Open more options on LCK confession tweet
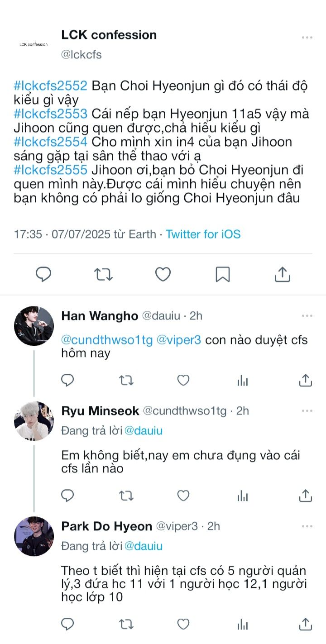This screenshot has height=644, width=326. (307, 38)
